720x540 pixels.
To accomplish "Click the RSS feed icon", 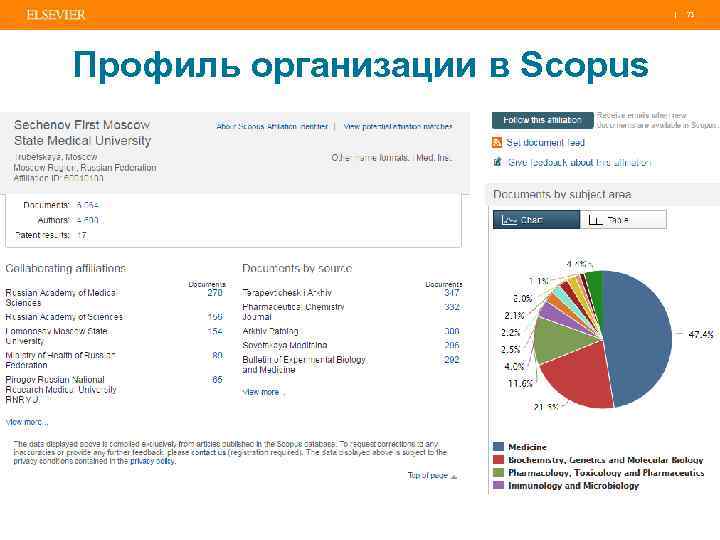I will [x=497, y=142].
